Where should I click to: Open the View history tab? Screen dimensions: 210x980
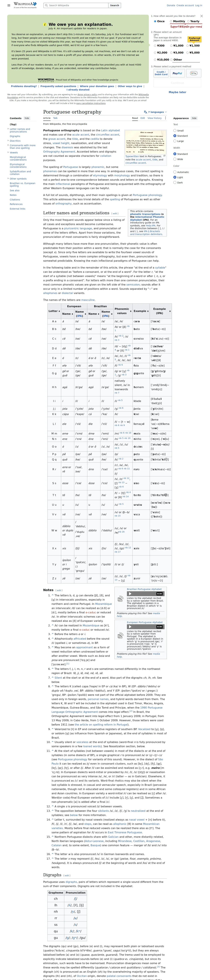(154, 118)
